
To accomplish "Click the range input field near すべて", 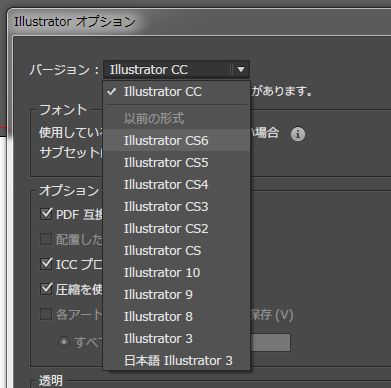I will click(270, 342).
